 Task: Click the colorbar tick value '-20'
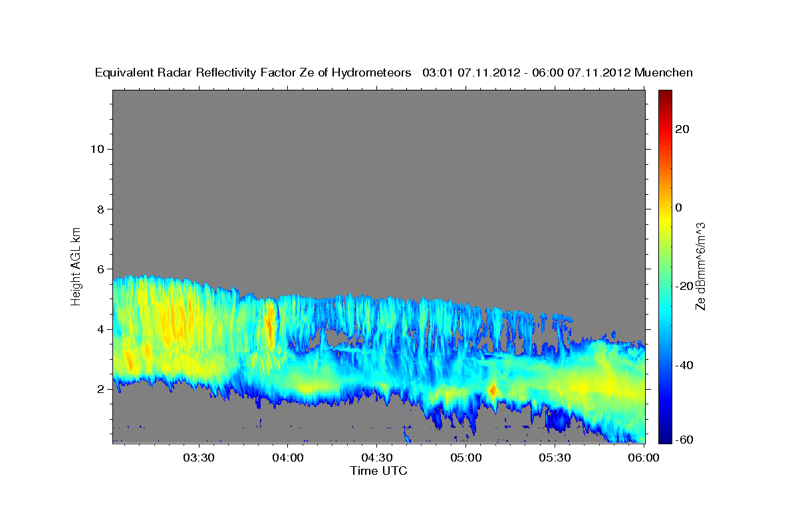684,286
